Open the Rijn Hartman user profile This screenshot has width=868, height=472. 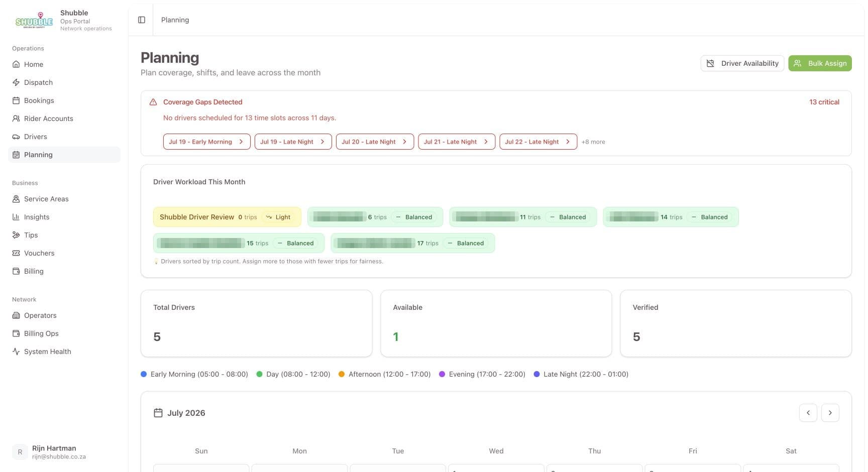pyautogui.click(x=64, y=452)
